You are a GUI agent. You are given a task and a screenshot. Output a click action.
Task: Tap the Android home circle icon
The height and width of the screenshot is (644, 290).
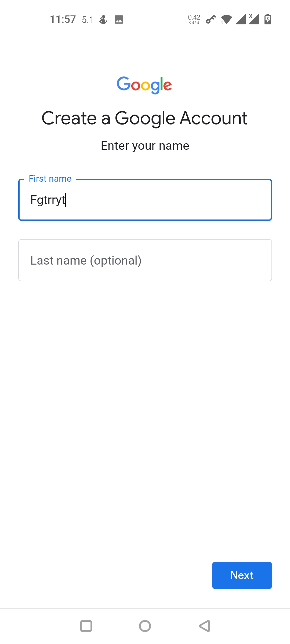[145, 626]
